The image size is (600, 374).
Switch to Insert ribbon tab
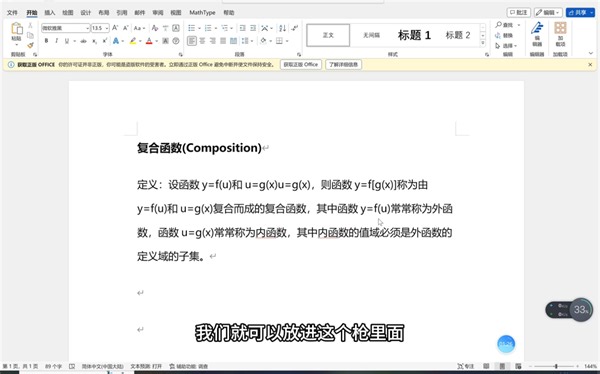click(50, 13)
